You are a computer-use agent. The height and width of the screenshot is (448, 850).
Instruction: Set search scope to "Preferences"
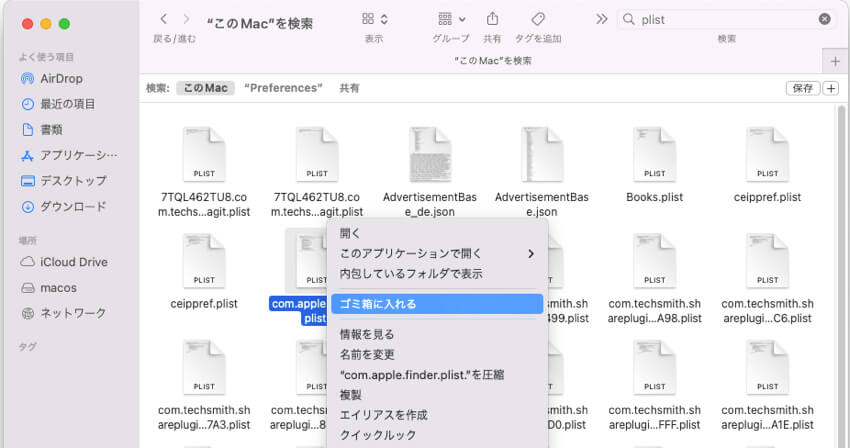pos(283,88)
